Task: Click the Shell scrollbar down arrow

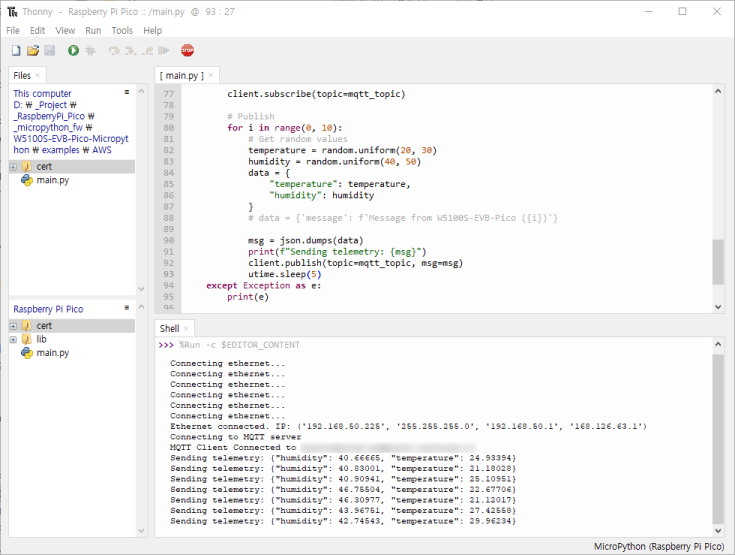Action: (718, 530)
